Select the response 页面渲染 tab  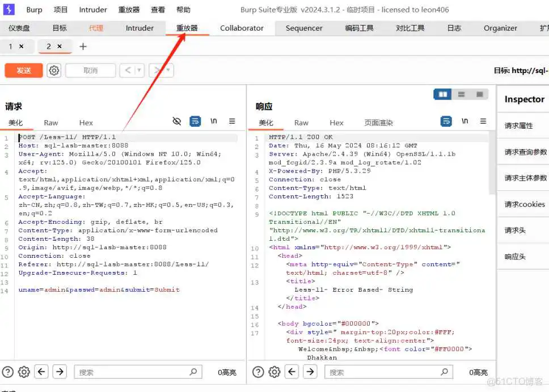pos(379,123)
